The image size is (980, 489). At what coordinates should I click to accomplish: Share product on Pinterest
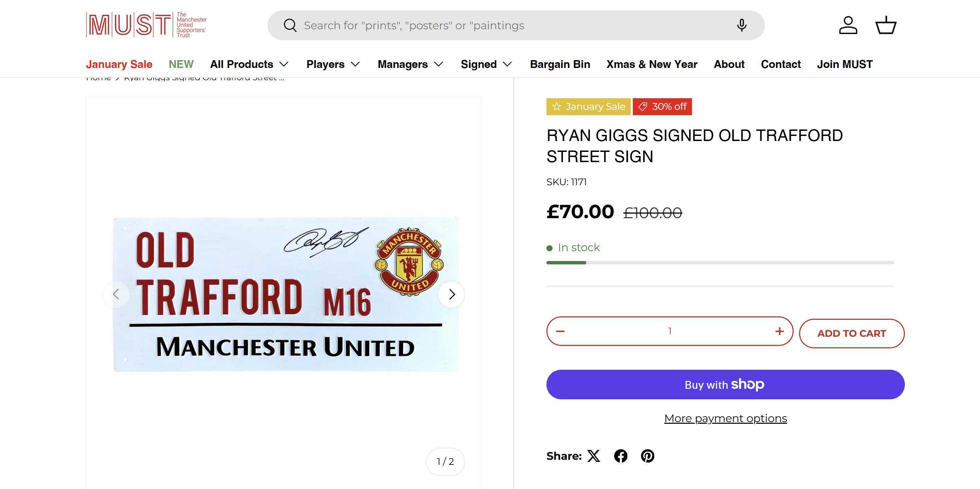click(647, 456)
